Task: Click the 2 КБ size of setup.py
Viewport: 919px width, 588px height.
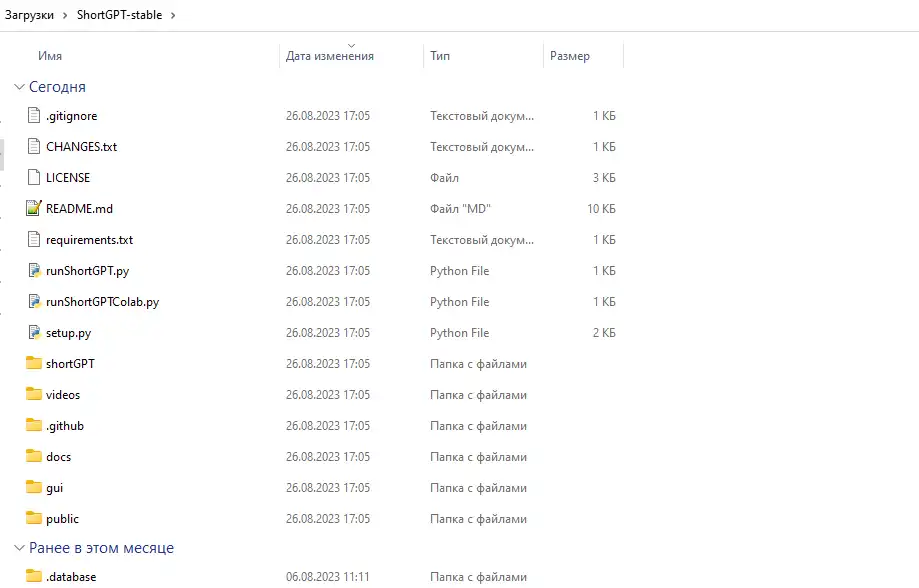Action: point(604,333)
